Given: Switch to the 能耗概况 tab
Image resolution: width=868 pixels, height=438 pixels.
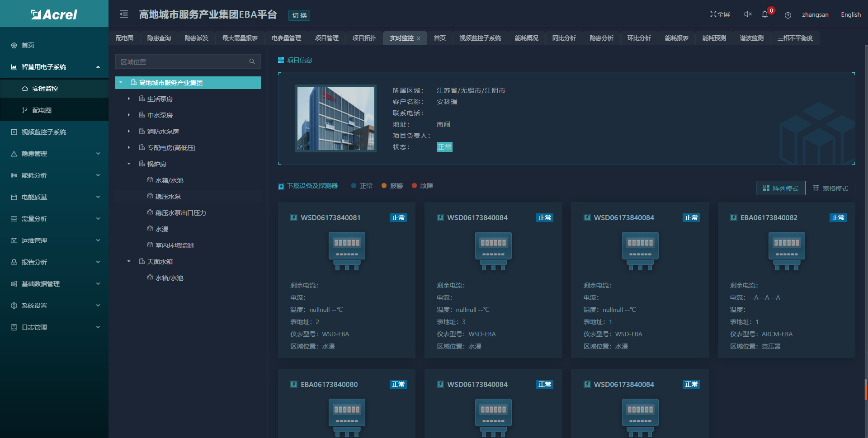Looking at the screenshot, I should 526,38.
